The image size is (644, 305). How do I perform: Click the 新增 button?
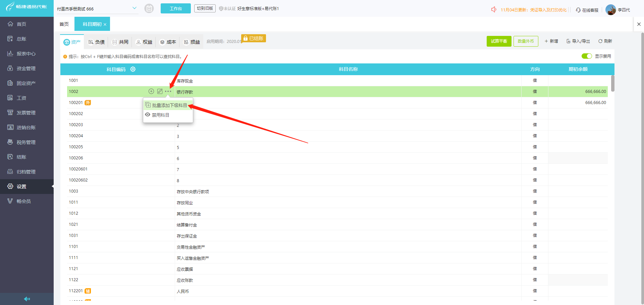coord(551,41)
